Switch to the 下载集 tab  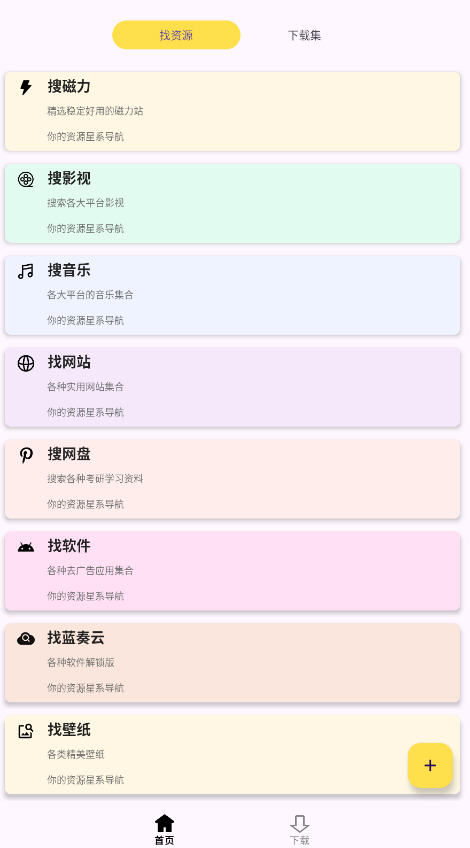(304, 35)
